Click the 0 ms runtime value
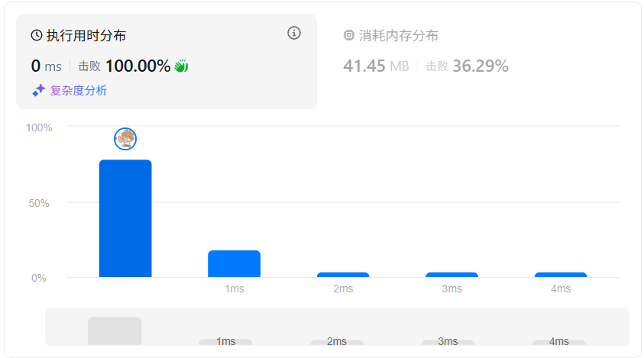The width and height of the screenshot is (644, 358). pyautogui.click(x=46, y=66)
